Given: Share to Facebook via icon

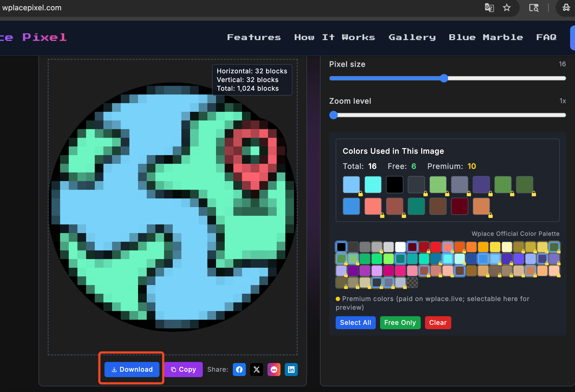Looking at the screenshot, I should [x=239, y=370].
